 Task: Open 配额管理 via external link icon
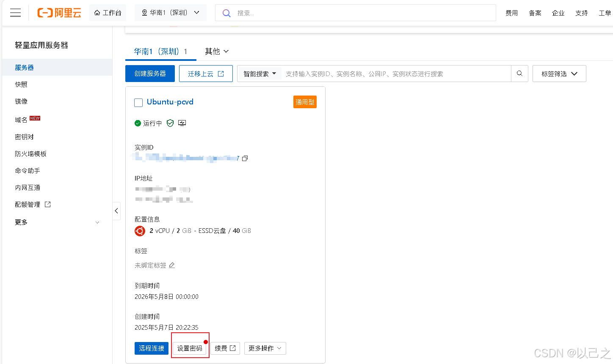click(x=48, y=204)
